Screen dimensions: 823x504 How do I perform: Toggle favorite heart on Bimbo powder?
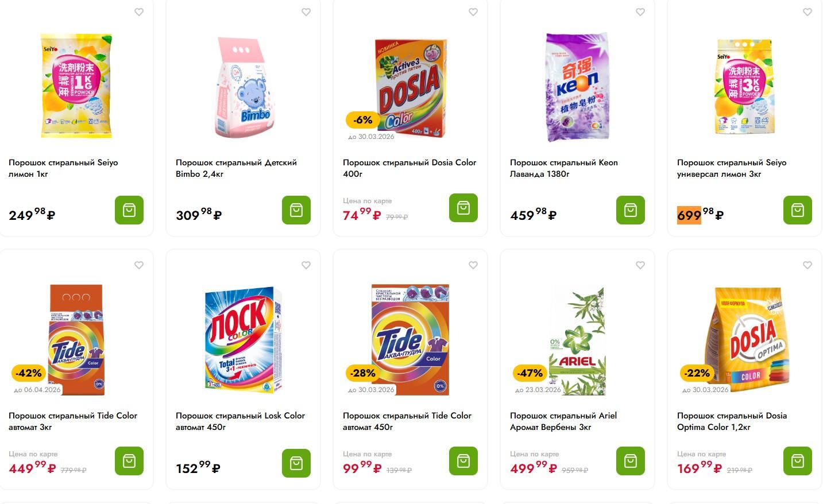[x=306, y=12]
